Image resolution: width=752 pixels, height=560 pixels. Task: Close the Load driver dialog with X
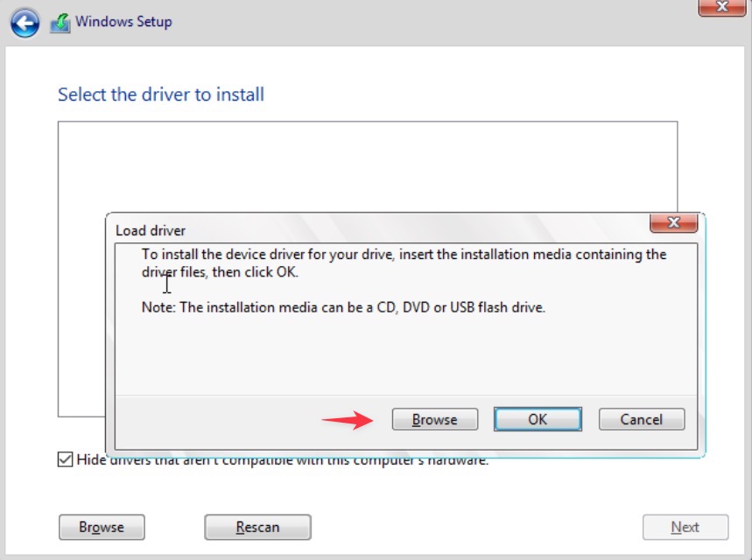(673, 222)
